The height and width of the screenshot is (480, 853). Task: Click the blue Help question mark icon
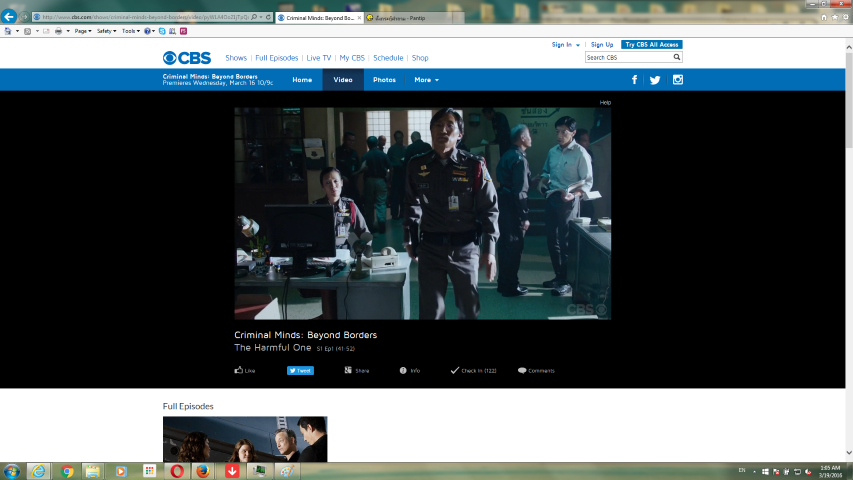(147, 31)
